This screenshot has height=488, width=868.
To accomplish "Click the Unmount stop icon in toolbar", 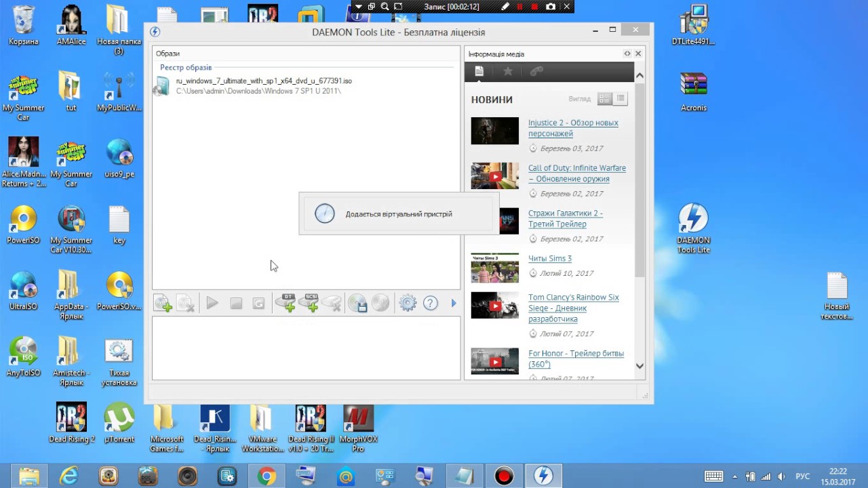I will 236,304.
